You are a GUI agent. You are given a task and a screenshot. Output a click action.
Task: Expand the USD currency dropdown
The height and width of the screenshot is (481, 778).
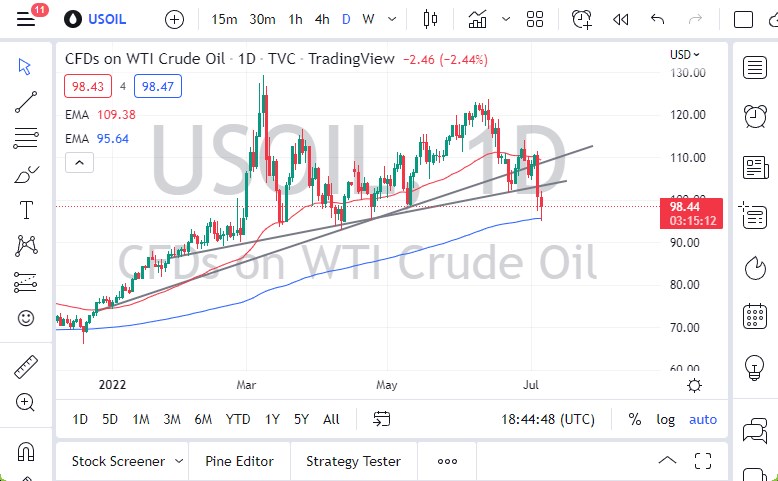point(685,55)
